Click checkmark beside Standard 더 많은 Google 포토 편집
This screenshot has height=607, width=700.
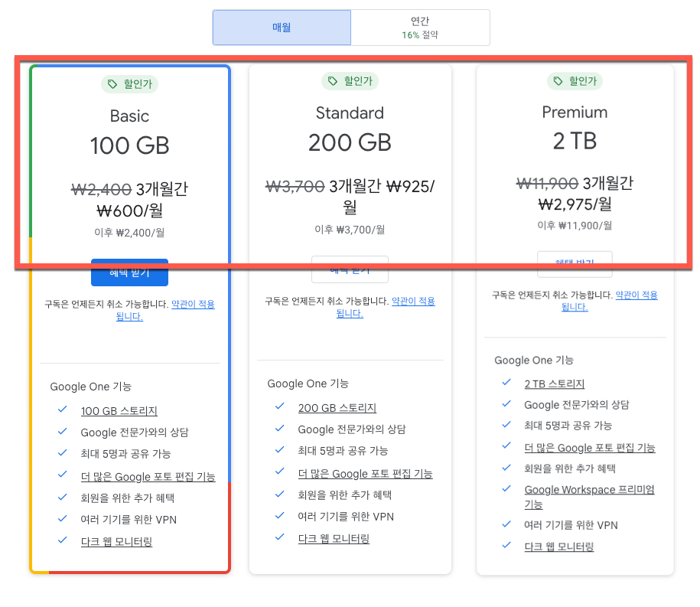point(280,472)
